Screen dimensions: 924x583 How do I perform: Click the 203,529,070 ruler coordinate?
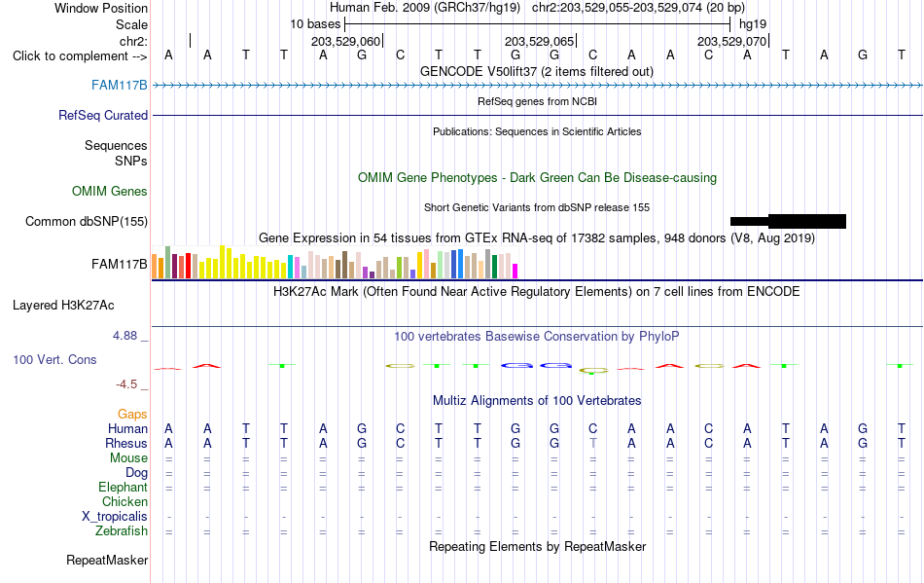pyautogui.click(x=731, y=41)
